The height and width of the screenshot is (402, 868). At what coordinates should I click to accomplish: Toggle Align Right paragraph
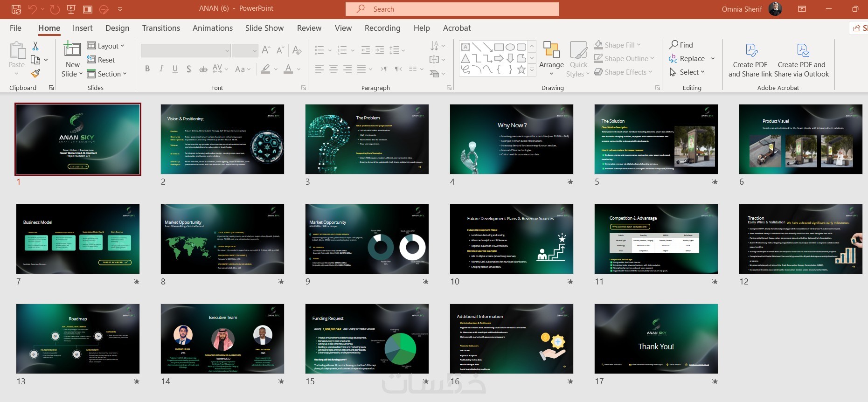point(347,69)
